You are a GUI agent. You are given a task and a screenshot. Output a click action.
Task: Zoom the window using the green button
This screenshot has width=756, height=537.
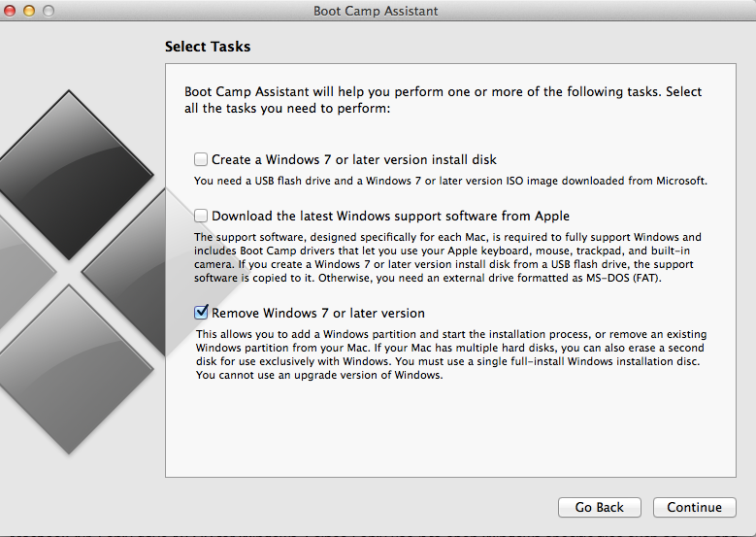click(48, 11)
